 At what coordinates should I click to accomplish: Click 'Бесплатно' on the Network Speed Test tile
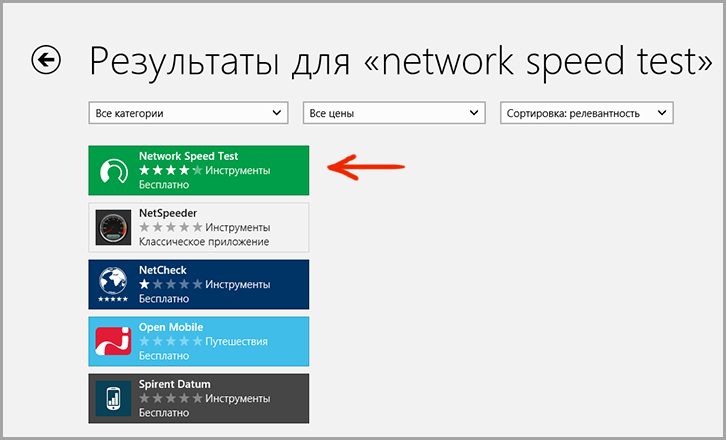pyautogui.click(x=164, y=185)
